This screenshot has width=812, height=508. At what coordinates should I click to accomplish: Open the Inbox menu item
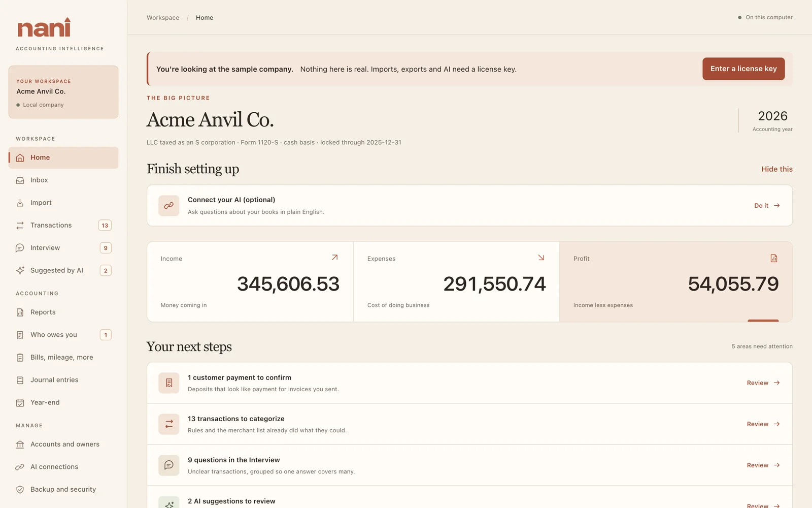click(63, 180)
